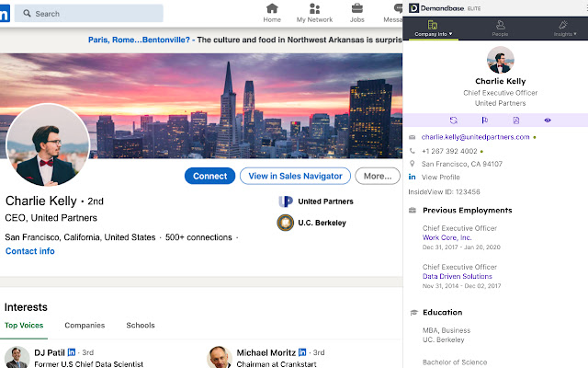
Task: Click DJ Patil's profile photo
Action: pos(17,357)
